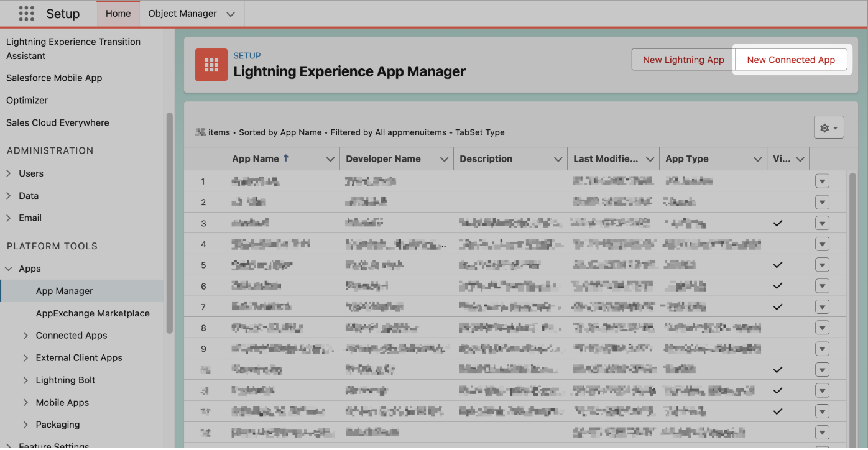
Task: Click the sidebar vertical scrollbar
Action: click(170, 223)
